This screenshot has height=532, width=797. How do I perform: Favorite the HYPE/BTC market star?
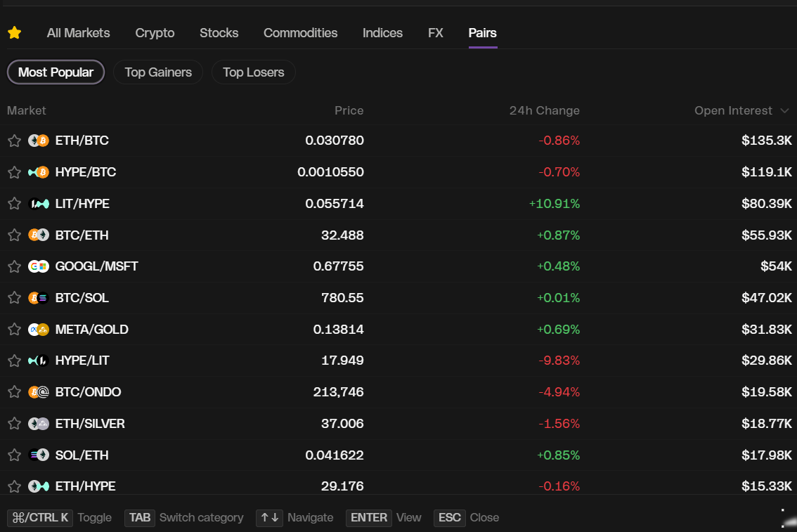point(14,172)
